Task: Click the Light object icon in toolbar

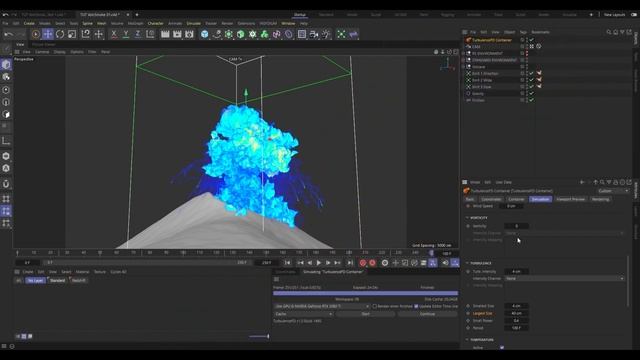Action: point(326,34)
